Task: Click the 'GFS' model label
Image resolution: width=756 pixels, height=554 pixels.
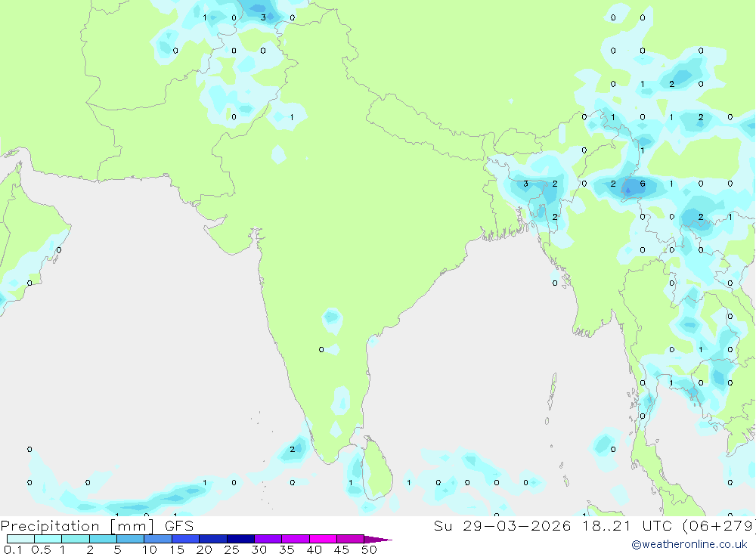Action: click(x=179, y=525)
